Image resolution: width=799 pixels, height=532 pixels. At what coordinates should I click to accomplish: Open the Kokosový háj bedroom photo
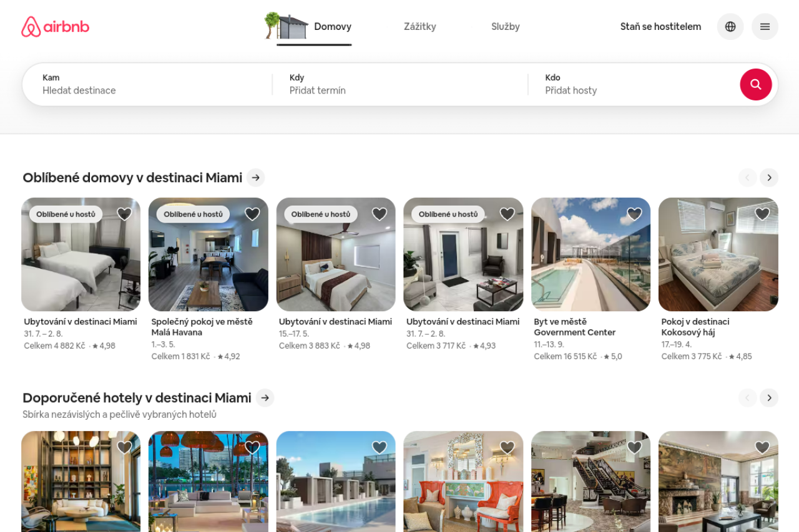[718, 254]
